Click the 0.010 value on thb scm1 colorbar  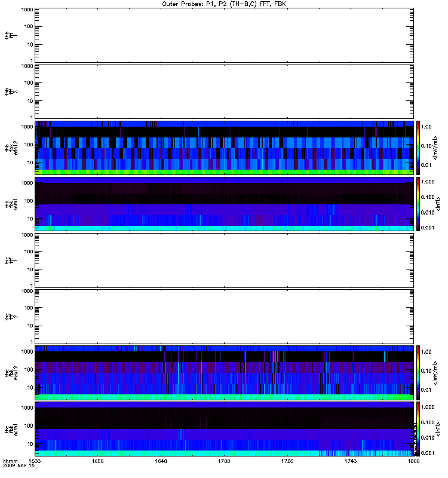point(428,213)
